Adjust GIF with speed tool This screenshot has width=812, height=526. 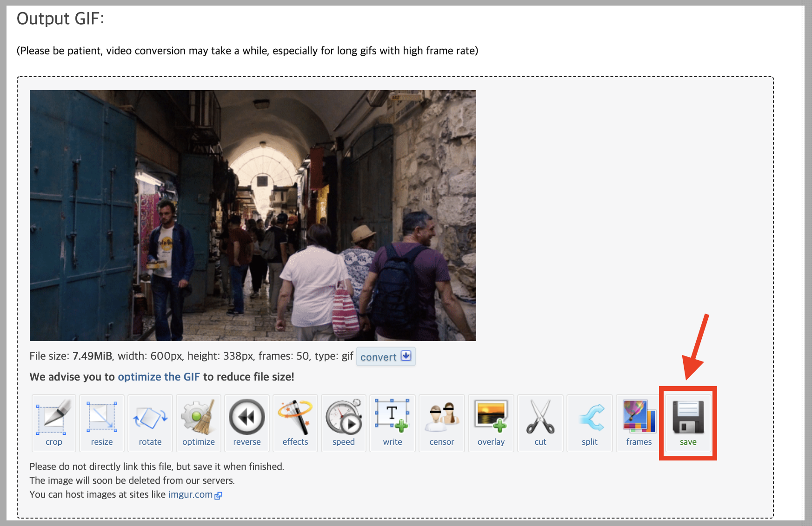tap(344, 423)
